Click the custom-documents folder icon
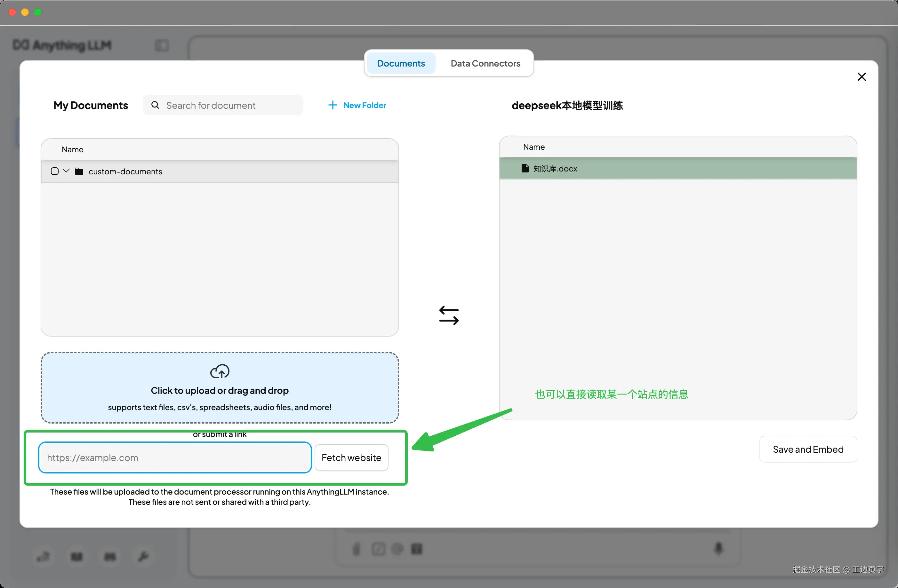Viewport: 898px width, 588px height. [x=79, y=171]
